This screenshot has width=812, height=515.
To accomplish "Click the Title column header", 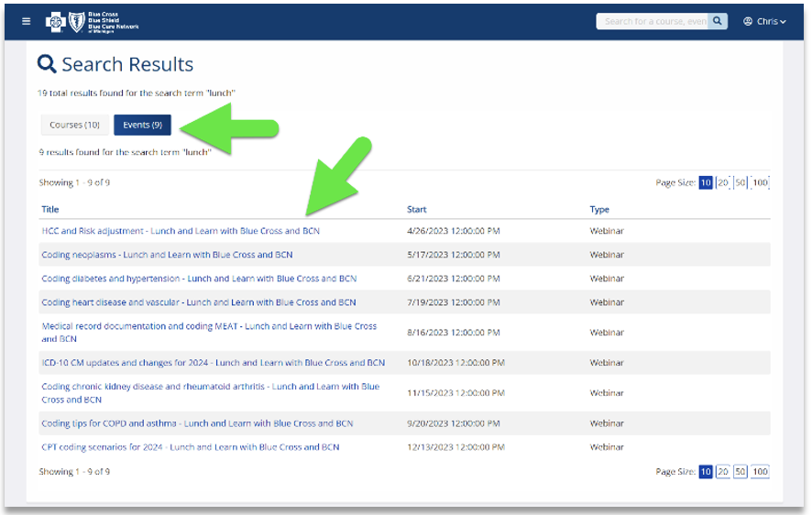I will click(x=50, y=209).
